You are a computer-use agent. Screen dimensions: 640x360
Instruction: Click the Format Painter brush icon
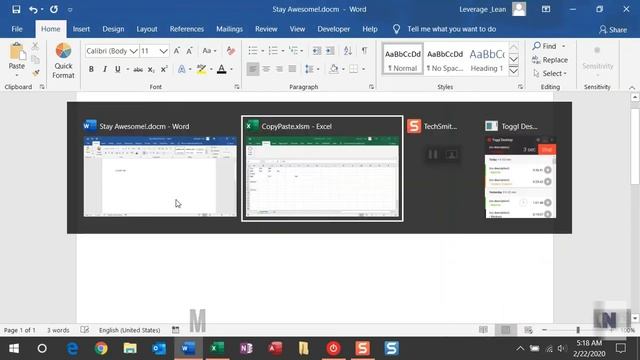tap(36, 73)
